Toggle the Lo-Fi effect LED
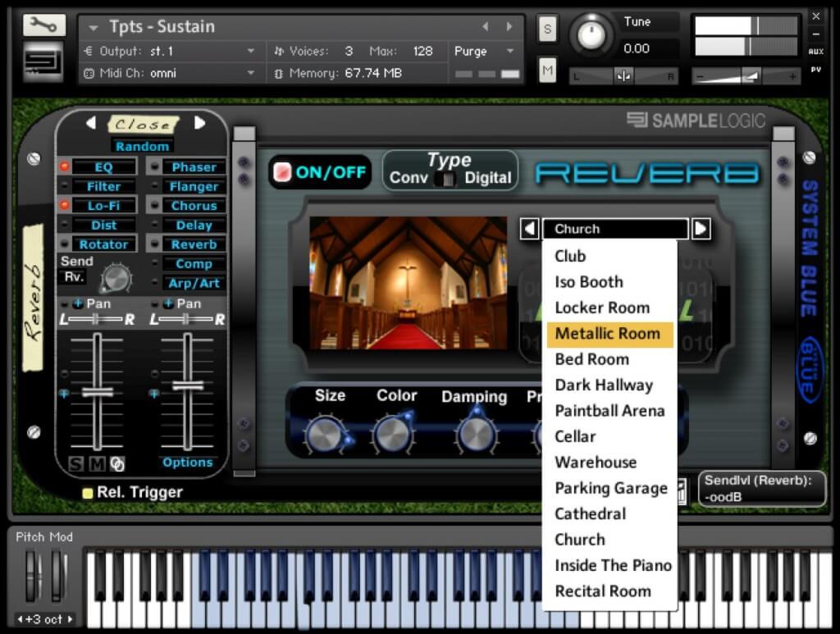 (x=64, y=205)
